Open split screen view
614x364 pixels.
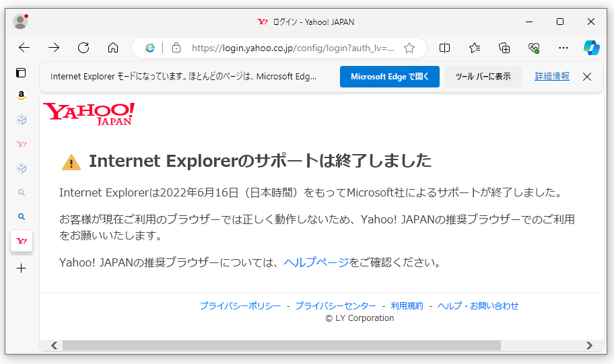(x=444, y=48)
